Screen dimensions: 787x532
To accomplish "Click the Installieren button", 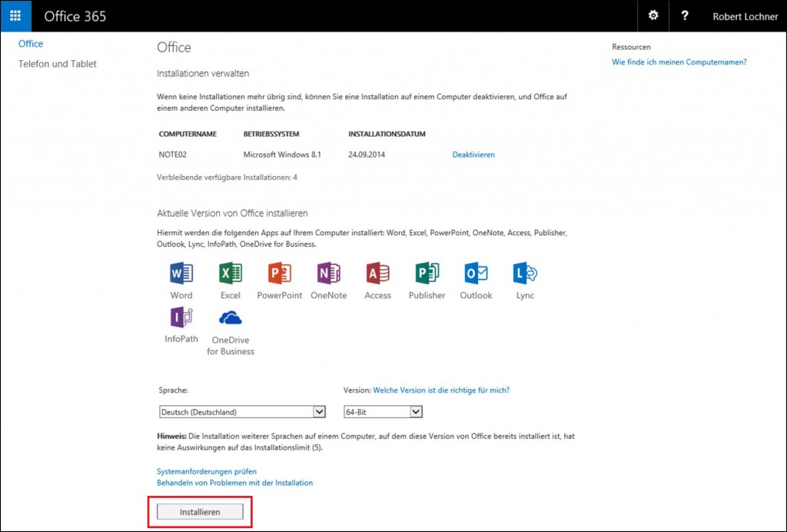I will [x=198, y=511].
